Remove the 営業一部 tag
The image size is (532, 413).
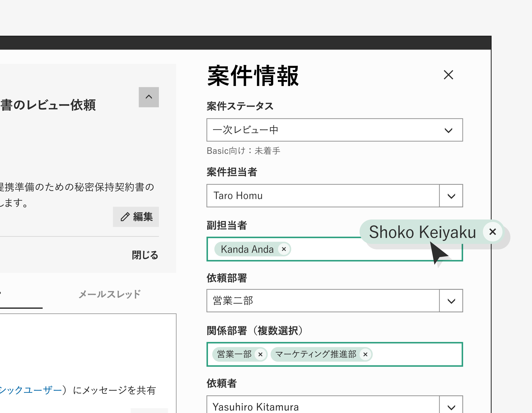point(260,354)
